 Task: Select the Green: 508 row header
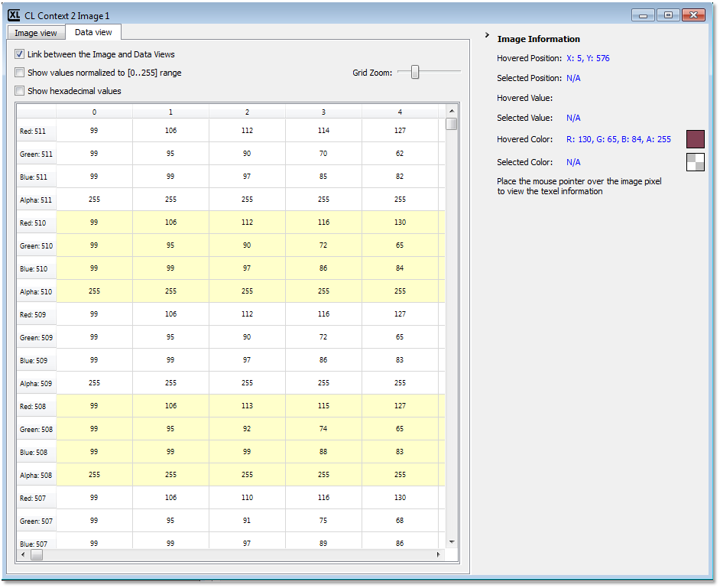coord(36,430)
